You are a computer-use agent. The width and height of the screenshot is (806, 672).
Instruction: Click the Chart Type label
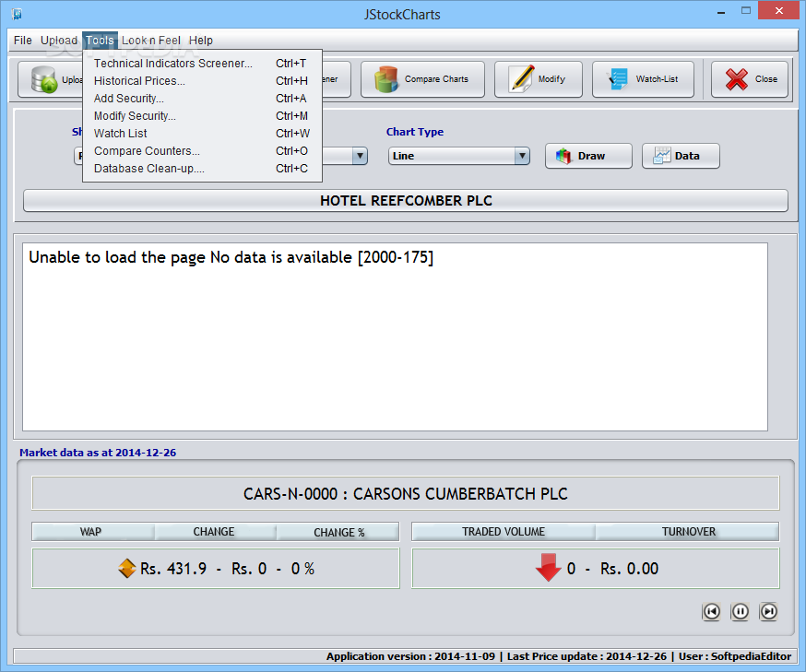coord(415,132)
